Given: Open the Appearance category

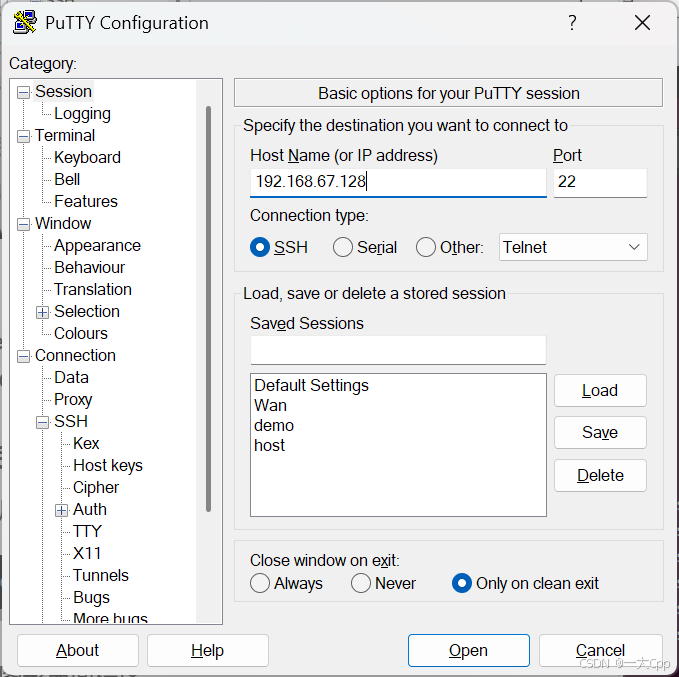Looking at the screenshot, I should 97,246.
